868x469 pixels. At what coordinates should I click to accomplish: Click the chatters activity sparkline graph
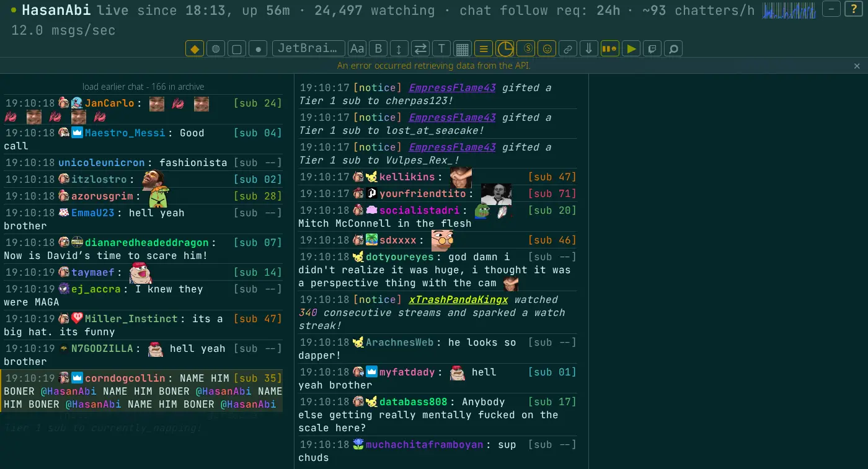click(789, 11)
